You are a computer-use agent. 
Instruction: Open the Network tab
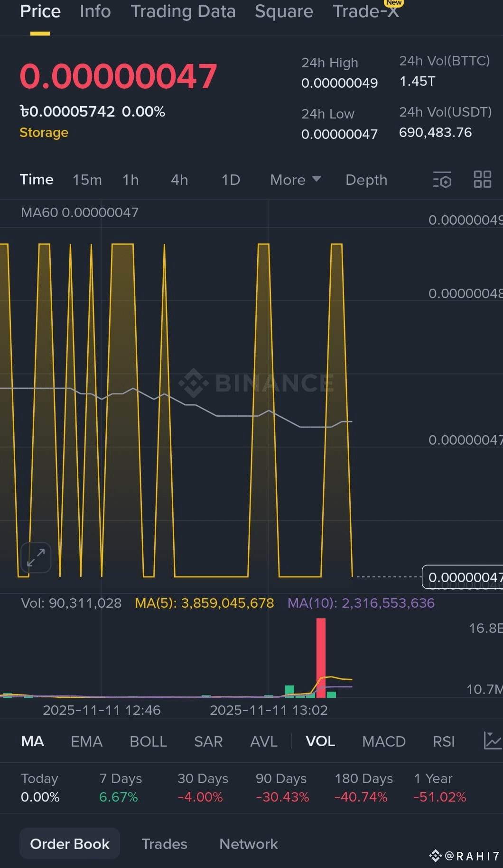click(249, 844)
